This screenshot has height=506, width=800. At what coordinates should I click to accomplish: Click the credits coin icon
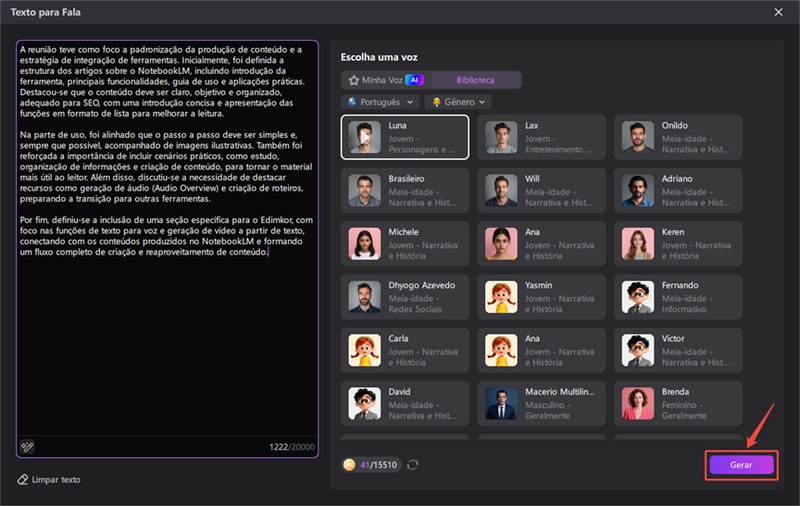coord(349,465)
